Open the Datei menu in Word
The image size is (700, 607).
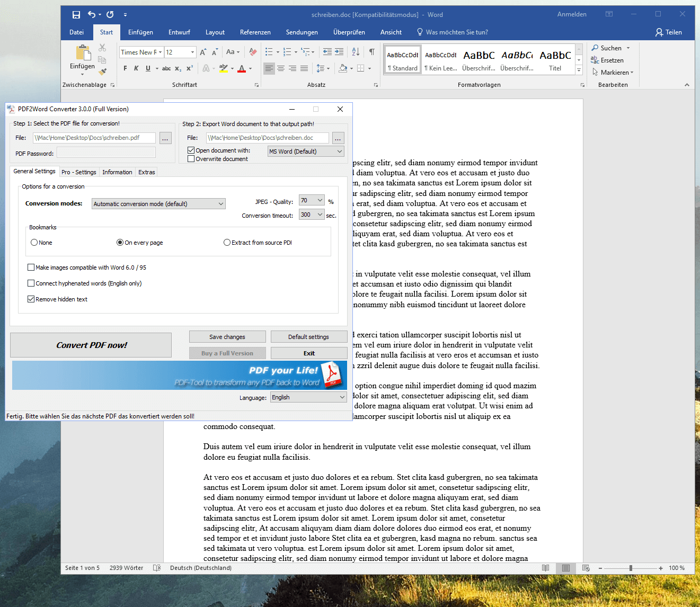coord(77,32)
